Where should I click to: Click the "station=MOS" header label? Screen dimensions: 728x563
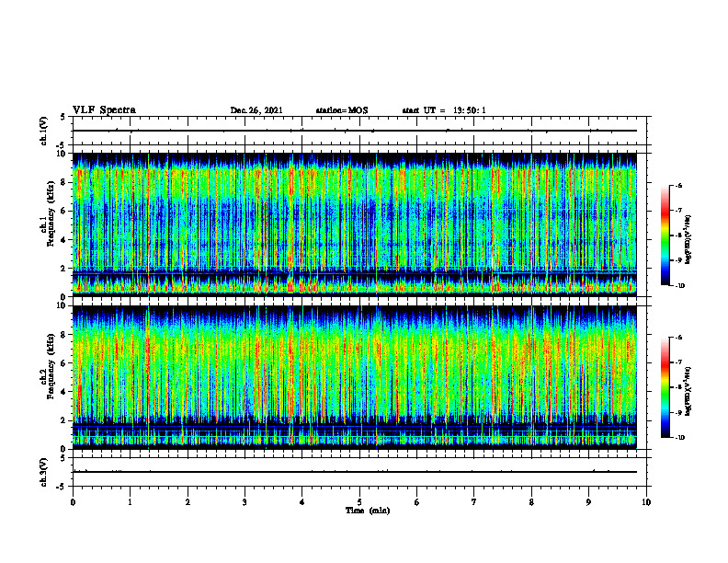click(x=342, y=110)
